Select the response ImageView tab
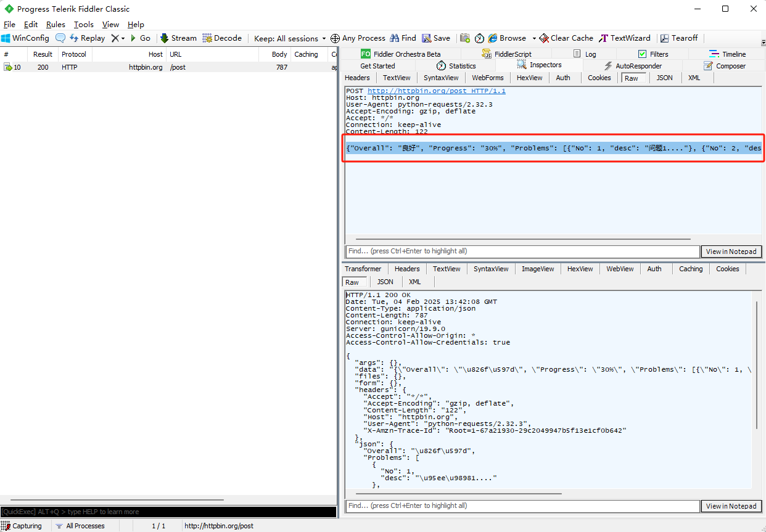 pos(538,269)
